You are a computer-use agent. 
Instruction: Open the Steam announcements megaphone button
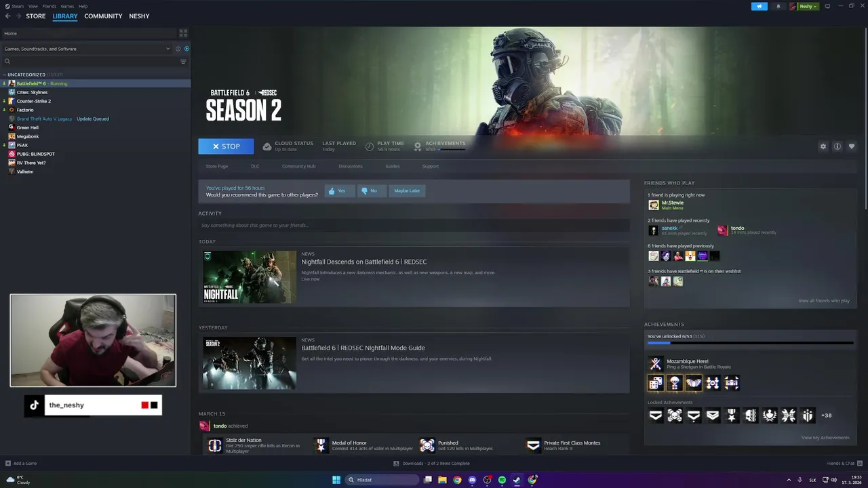[x=759, y=6]
